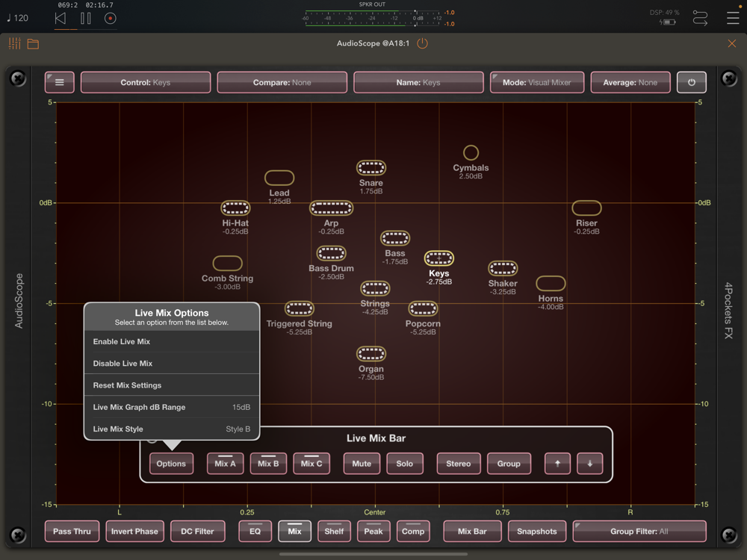Pause playback with the pause icon

click(x=86, y=19)
